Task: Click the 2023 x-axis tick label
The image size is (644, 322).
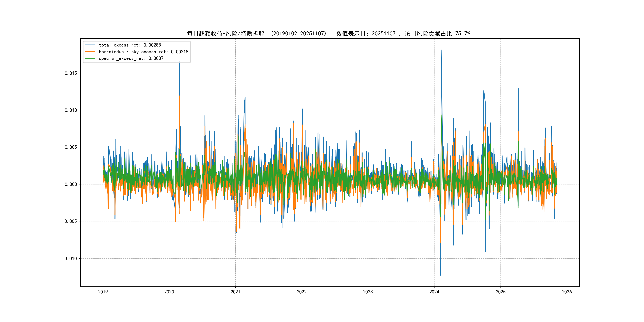Action: pyautogui.click(x=368, y=292)
